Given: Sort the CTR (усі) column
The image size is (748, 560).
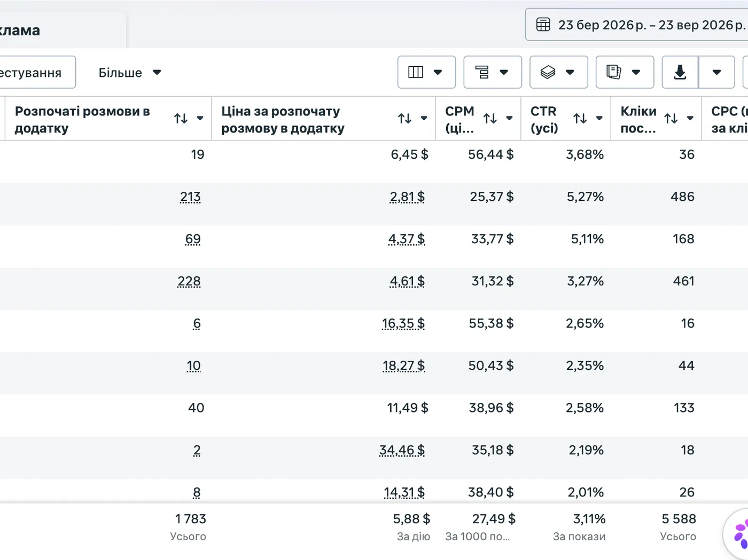Looking at the screenshot, I should pyautogui.click(x=580, y=119).
